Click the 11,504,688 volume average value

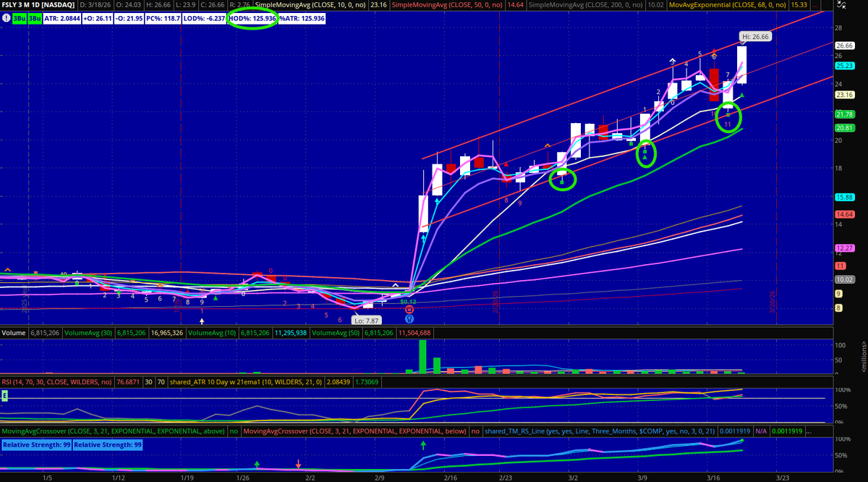pyautogui.click(x=414, y=333)
